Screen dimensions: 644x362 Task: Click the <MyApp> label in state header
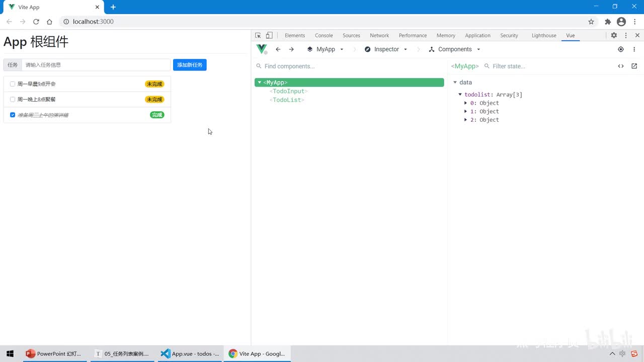click(x=465, y=66)
